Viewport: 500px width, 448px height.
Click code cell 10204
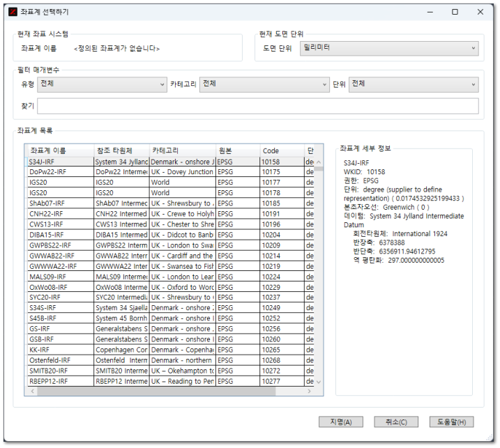(x=282, y=235)
